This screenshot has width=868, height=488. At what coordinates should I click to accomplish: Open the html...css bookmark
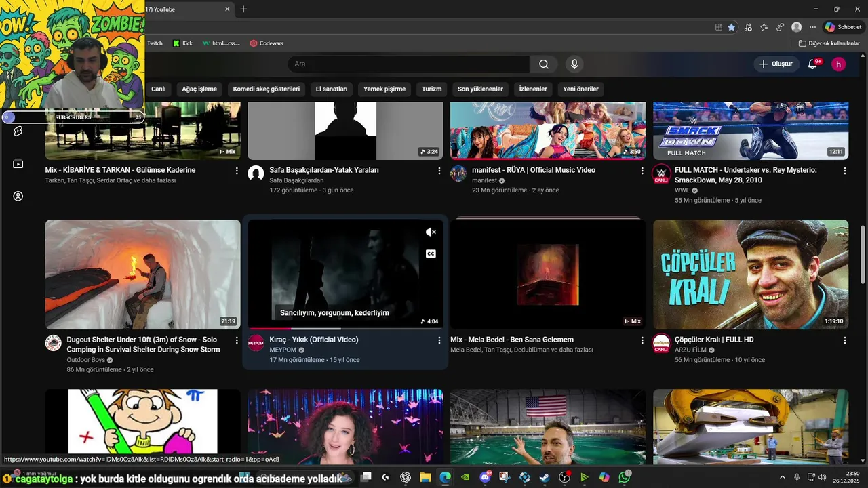(221, 43)
